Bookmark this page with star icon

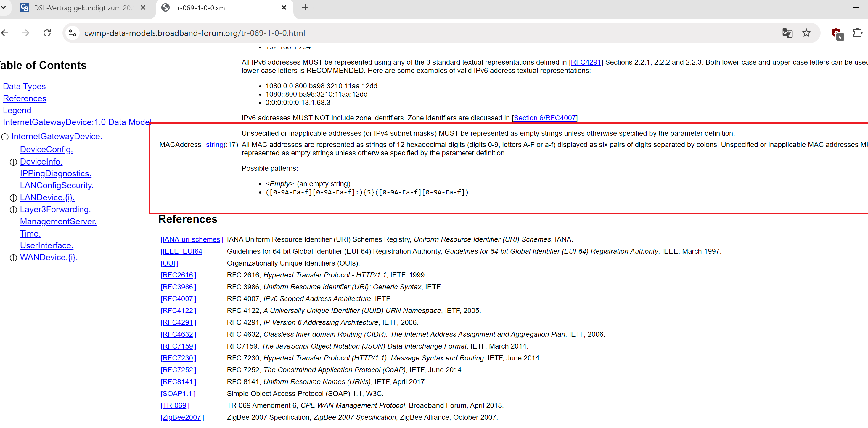pyautogui.click(x=806, y=33)
